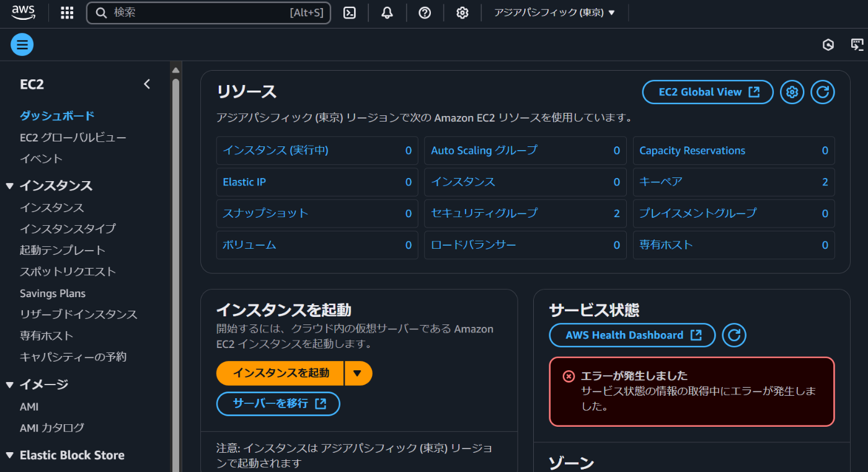The image size is (868, 472).
Task: Open インスタンスタイプ in sidebar
Action: tap(68, 229)
